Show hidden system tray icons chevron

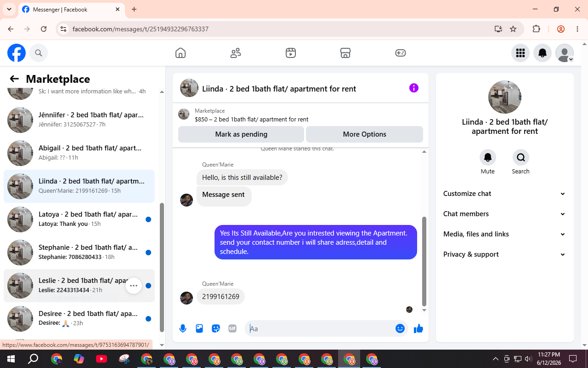point(495,359)
